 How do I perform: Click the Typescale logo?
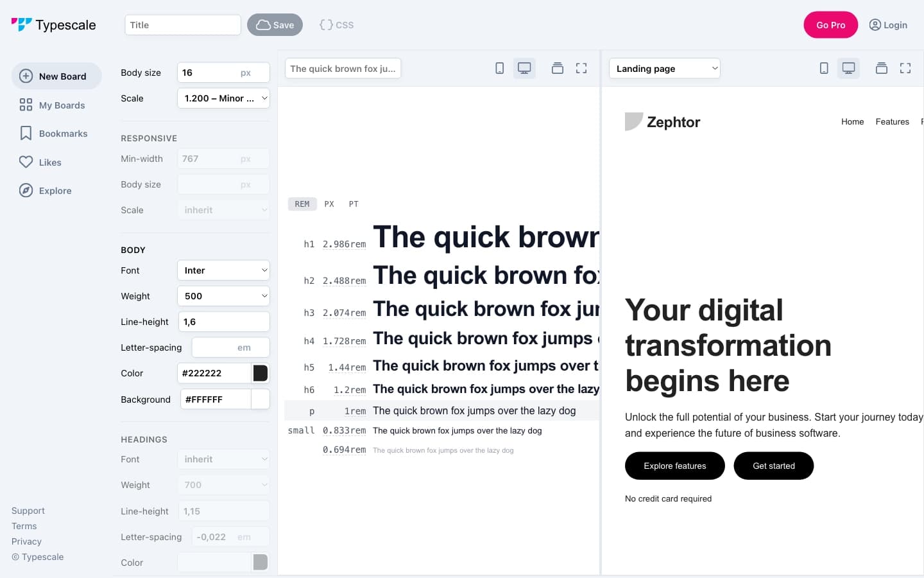(x=53, y=25)
